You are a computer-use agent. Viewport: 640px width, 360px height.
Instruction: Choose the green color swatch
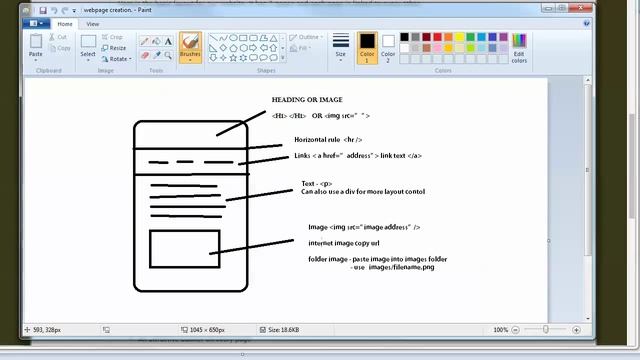click(x=470, y=37)
